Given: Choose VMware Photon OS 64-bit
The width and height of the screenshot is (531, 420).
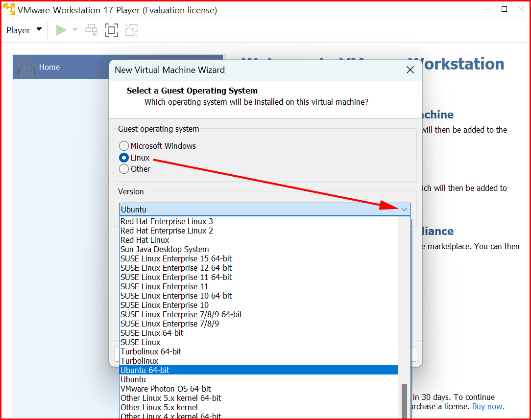Looking at the screenshot, I should (259, 389).
